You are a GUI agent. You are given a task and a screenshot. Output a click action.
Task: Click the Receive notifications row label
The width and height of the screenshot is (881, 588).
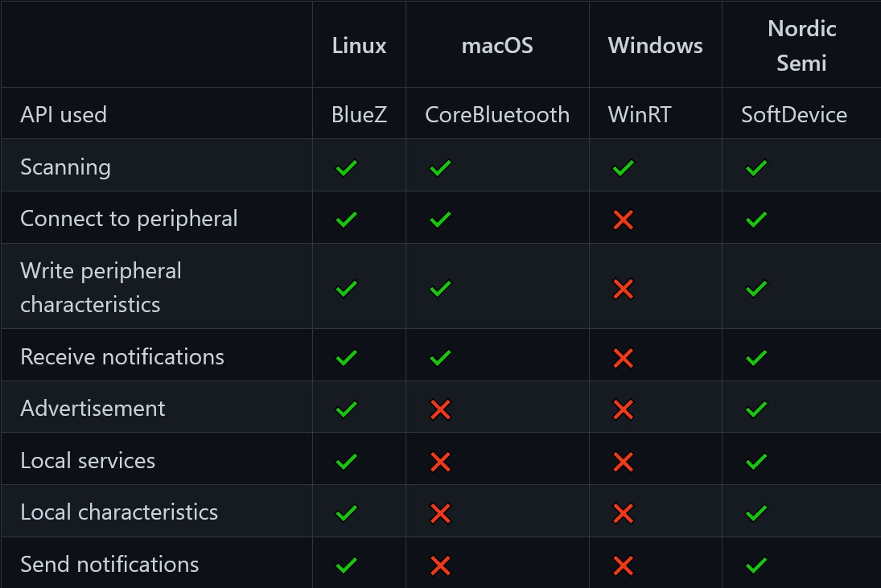point(122,356)
